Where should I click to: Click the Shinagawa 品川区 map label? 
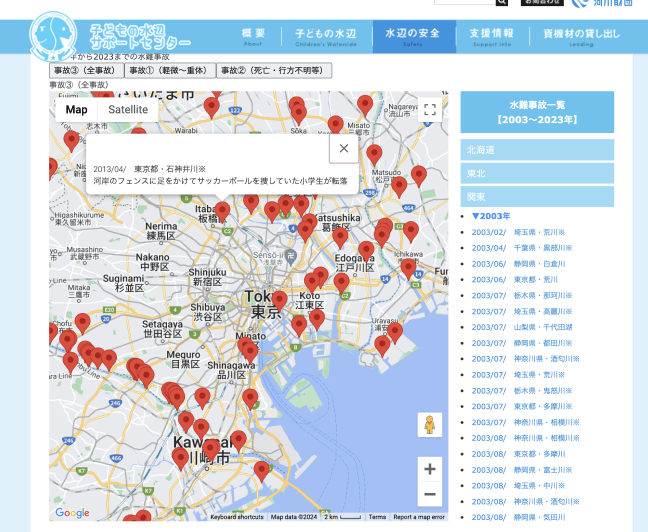click(x=231, y=370)
